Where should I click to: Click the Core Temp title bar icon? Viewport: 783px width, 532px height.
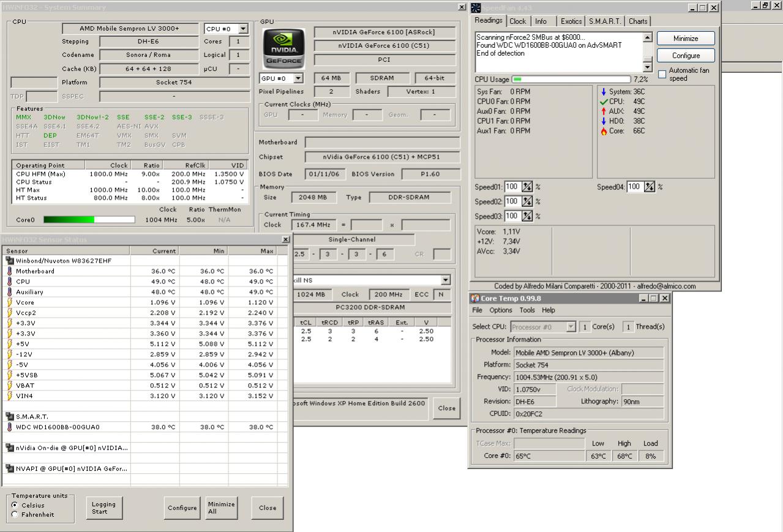475,298
